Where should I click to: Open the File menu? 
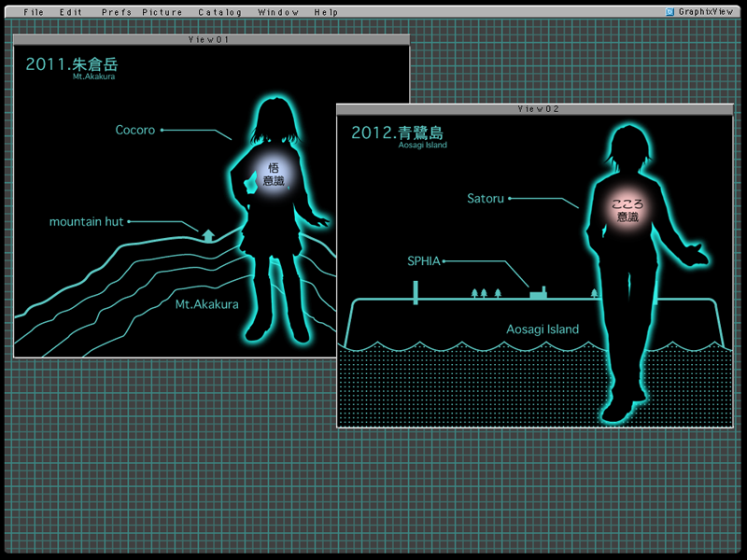coord(33,12)
